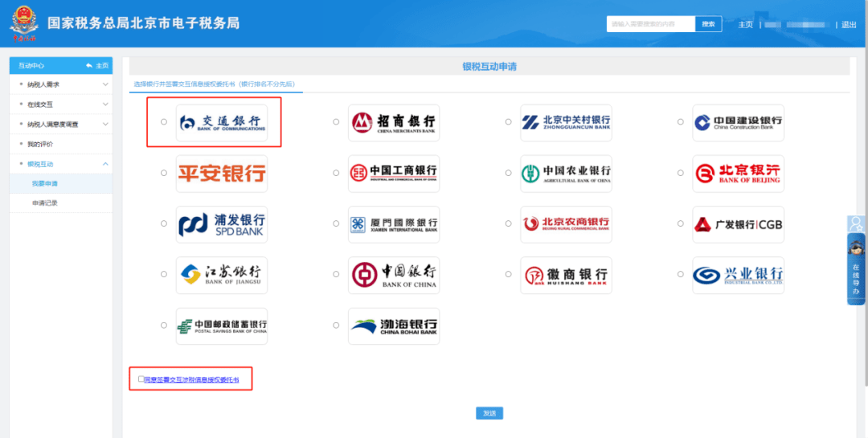Check the 同意签署交互涉税信息授权委托书 checkbox
Image resolution: width=868 pixels, height=438 pixels.
tap(141, 379)
